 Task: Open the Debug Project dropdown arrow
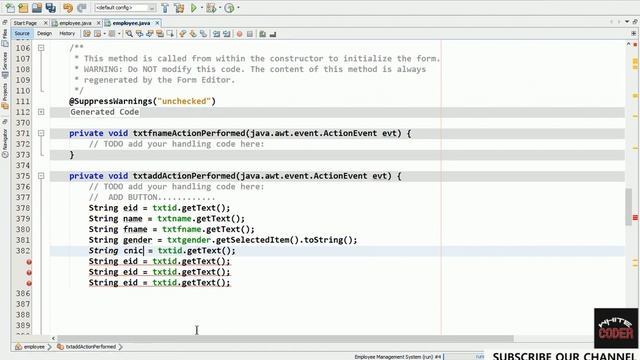click(220, 8)
